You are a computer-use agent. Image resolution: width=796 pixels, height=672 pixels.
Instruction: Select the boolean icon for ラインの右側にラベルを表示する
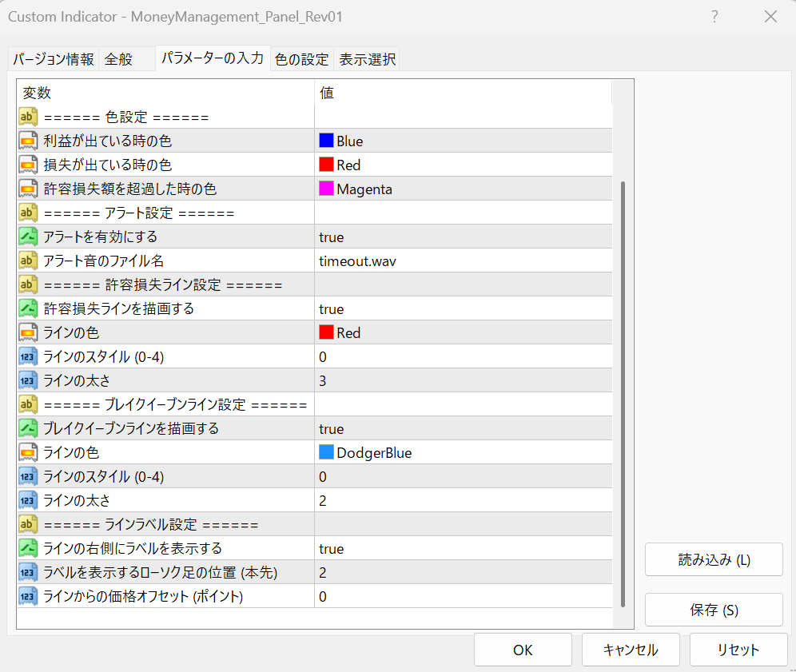click(x=28, y=548)
